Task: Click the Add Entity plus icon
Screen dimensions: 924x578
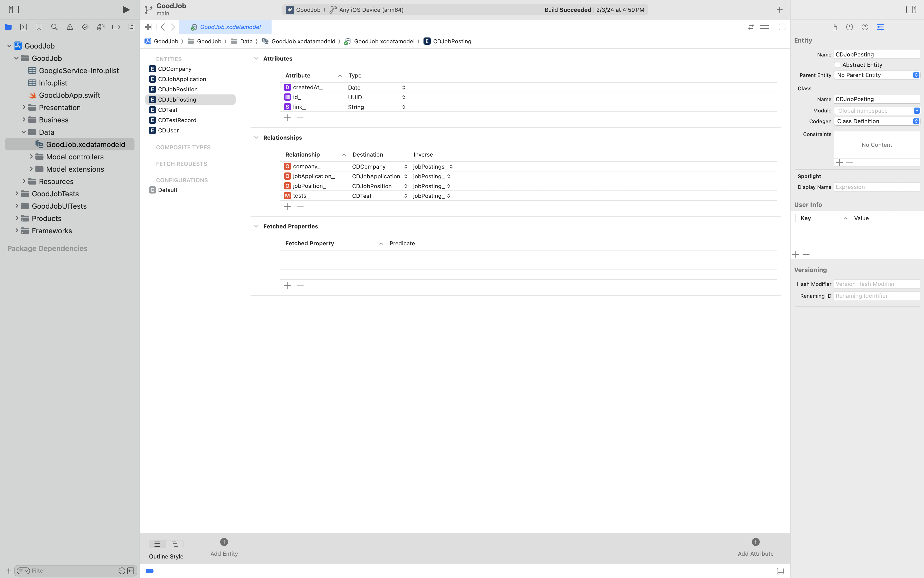Action: click(224, 542)
